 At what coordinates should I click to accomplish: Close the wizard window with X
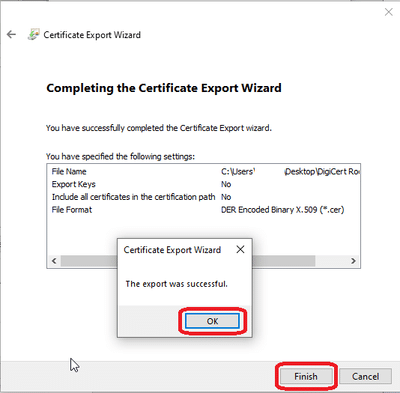click(388, 12)
